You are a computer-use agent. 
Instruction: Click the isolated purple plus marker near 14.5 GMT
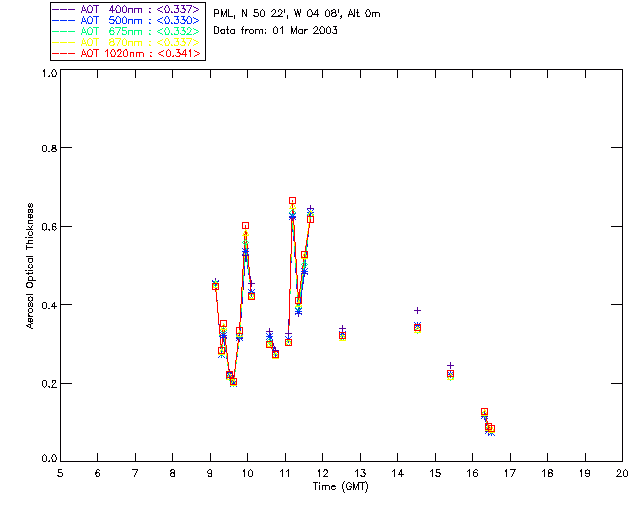tap(417, 311)
